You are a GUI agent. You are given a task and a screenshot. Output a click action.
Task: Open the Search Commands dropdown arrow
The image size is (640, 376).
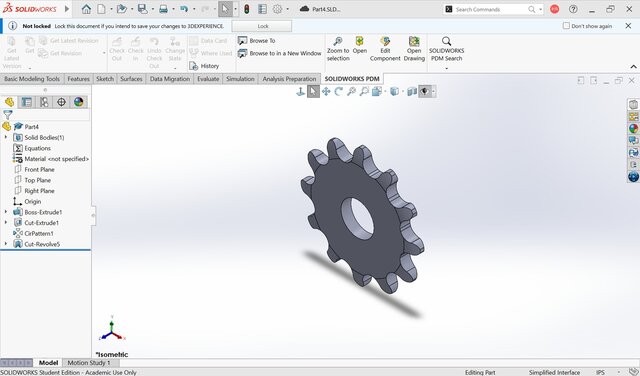click(540, 9)
